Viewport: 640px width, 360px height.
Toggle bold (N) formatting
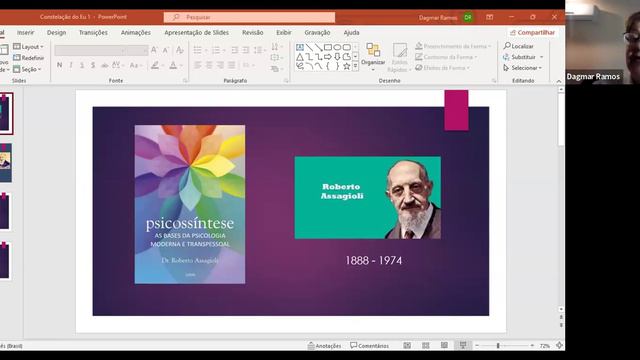(x=60, y=65)
